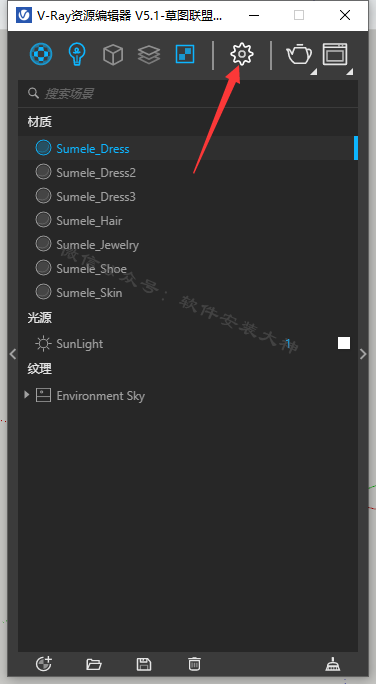Focus the search scene input field
This screenshot has width=376, height=684.
[x=188, y=93]
